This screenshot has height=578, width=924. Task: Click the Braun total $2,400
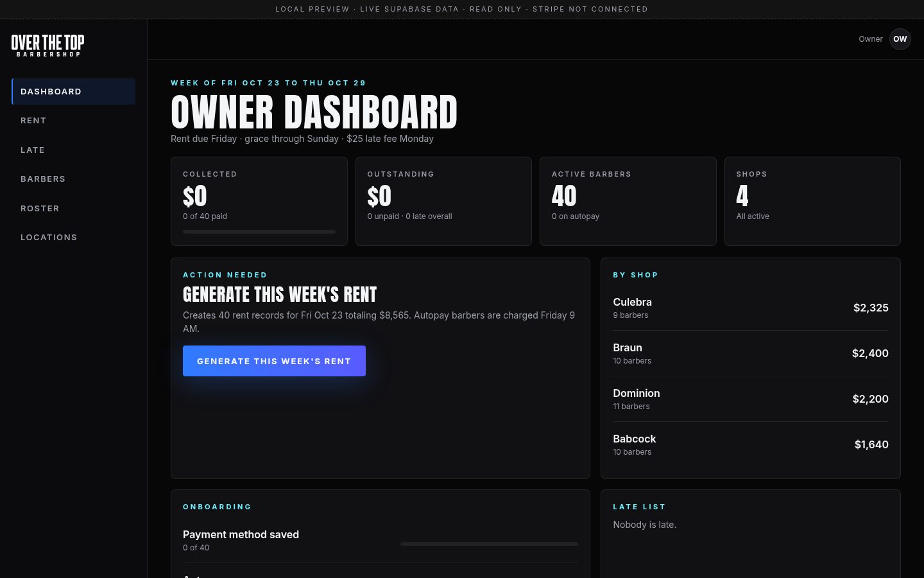pyautogui.click(x=870, y=353)
